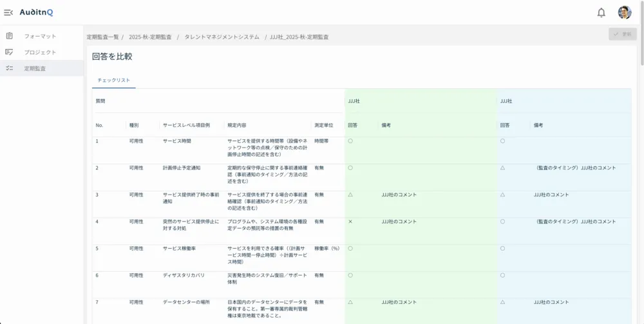
Task: Click the page vertical scrollbar
Action: tap(641, 33)
